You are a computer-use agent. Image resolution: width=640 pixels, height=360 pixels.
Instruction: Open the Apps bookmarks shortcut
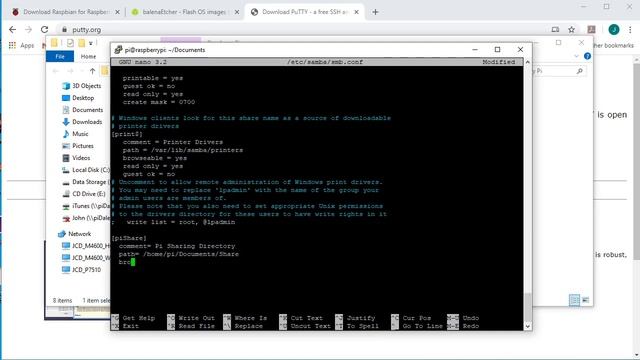(22, 45)
